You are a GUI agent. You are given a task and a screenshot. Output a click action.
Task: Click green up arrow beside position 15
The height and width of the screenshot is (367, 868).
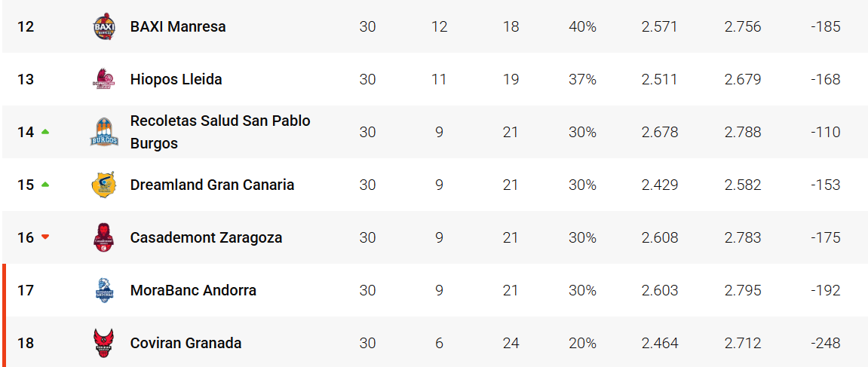coord(45,185)
